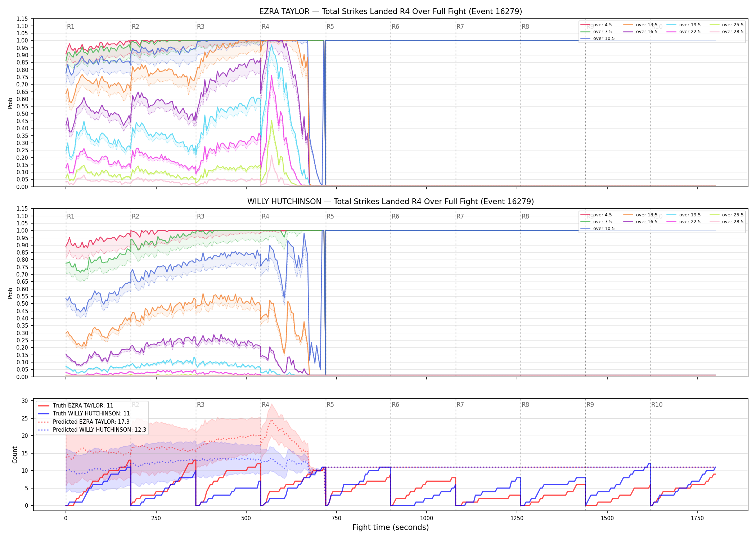Click the 'Count' y-axis label

[15, 455]
